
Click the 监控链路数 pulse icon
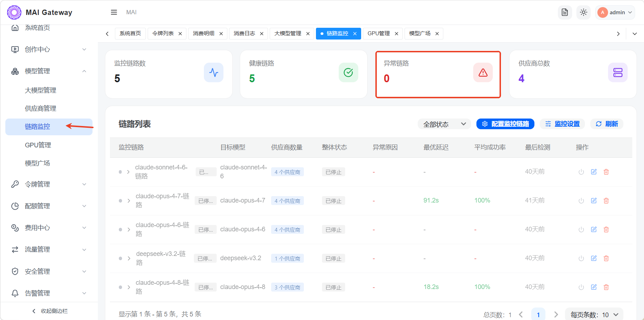[x=213, y=73]
